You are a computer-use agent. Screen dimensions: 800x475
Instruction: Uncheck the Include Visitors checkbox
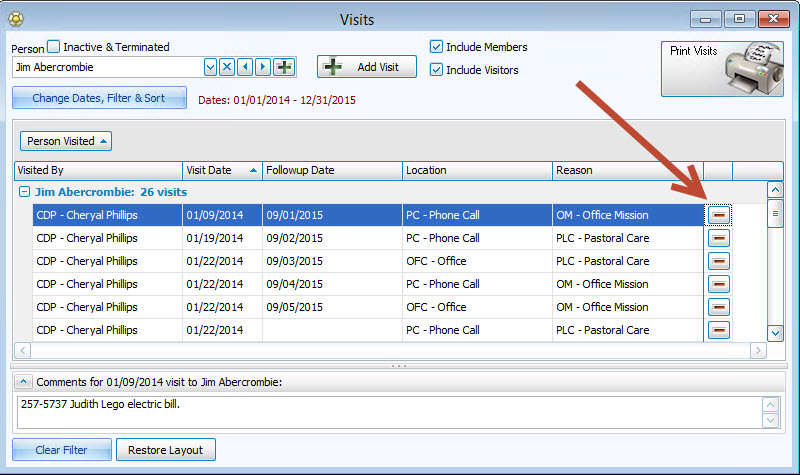click(x=436, y=70)
